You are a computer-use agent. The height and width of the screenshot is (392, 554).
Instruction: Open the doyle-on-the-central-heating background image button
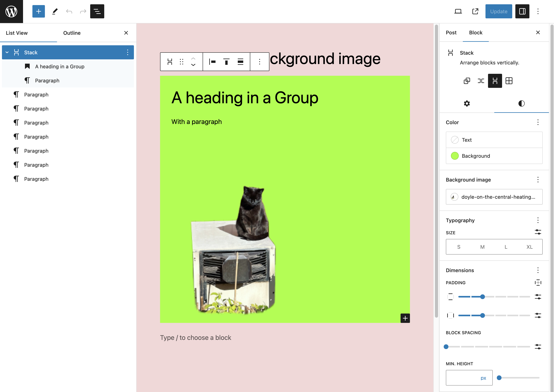click(494, 197)
